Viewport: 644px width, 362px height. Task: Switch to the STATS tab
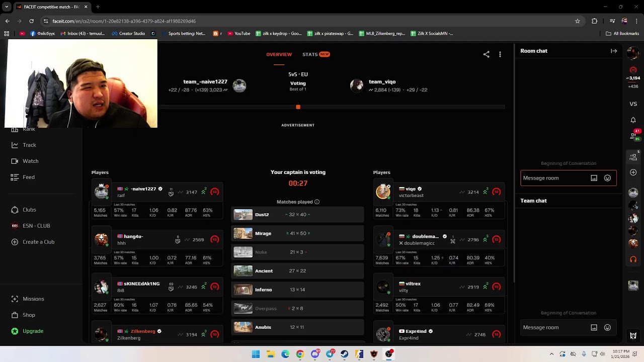(316, 54)
